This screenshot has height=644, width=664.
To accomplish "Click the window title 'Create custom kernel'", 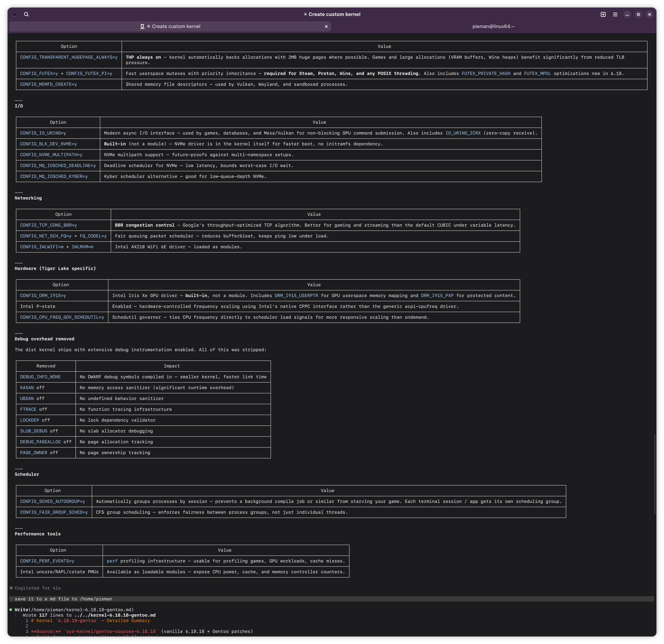I will point(332,14).
